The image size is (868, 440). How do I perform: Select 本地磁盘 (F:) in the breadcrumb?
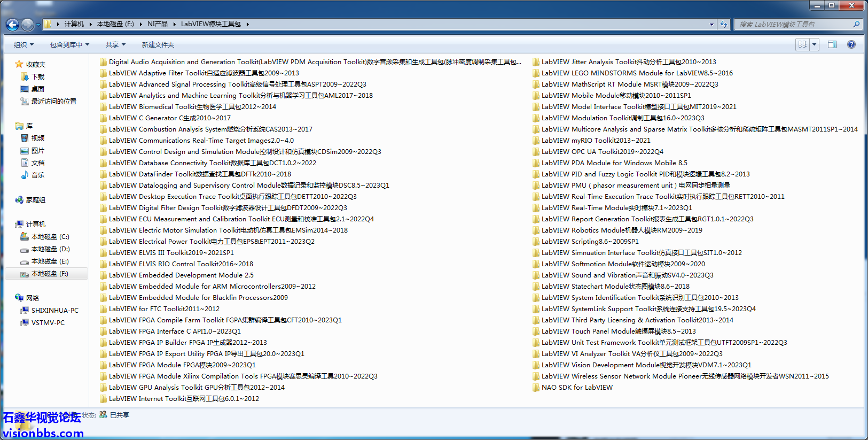(x=115, y=24)
